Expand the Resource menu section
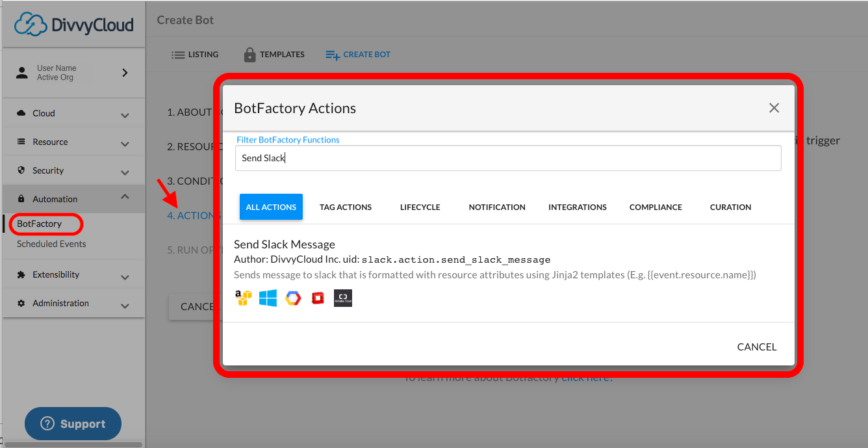The image size is (868, 448). 125,144
